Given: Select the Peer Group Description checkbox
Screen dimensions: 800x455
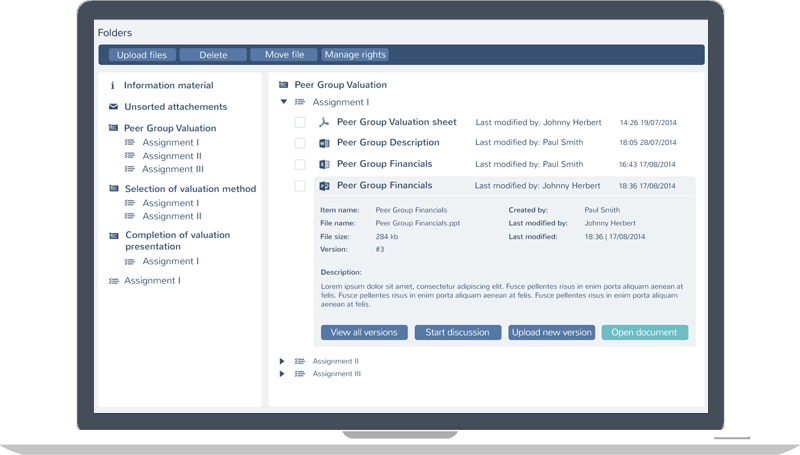Looking at the screenshot, I should pos(299,143).
